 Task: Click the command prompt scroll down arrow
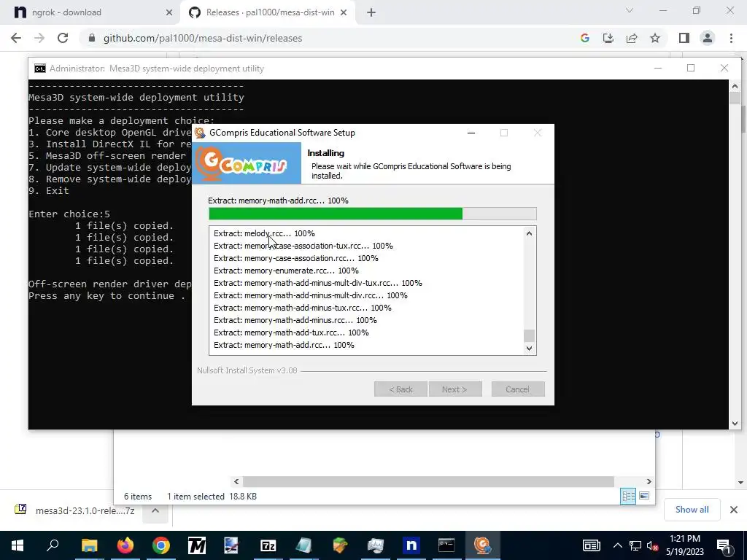(x=735, y=424)
